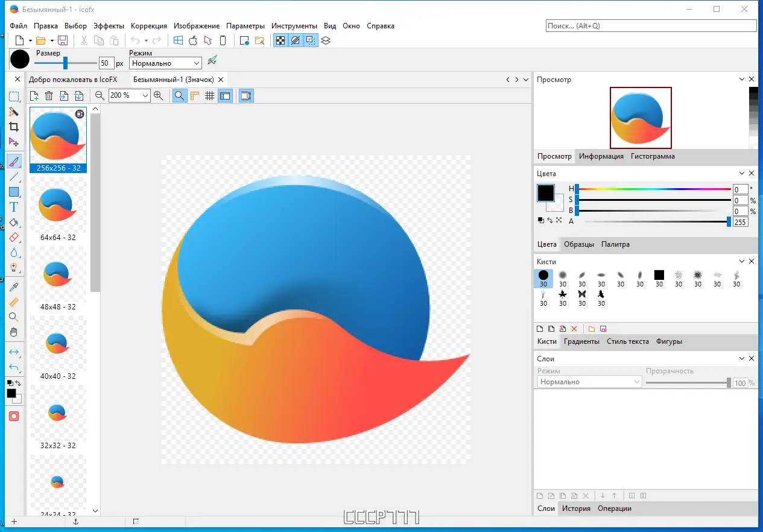
Task: Toggle the zoom preview magnifier button
Action: tap(179, 95)
